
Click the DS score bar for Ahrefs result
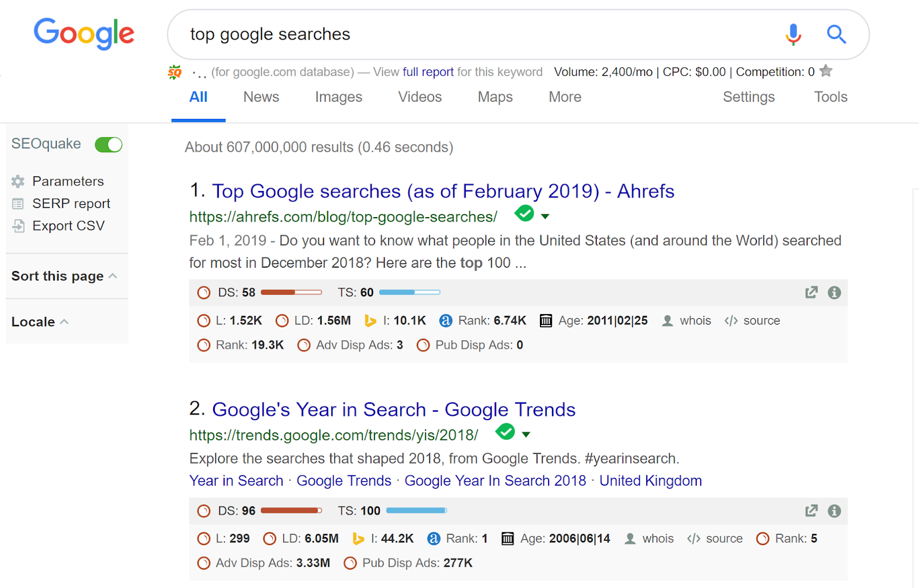coord(291,292)
